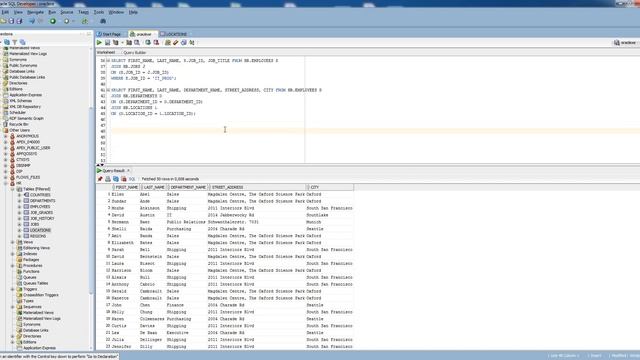Collapse the Tables (Filtered) node
The image size is (640, 360).
[13, 189]
